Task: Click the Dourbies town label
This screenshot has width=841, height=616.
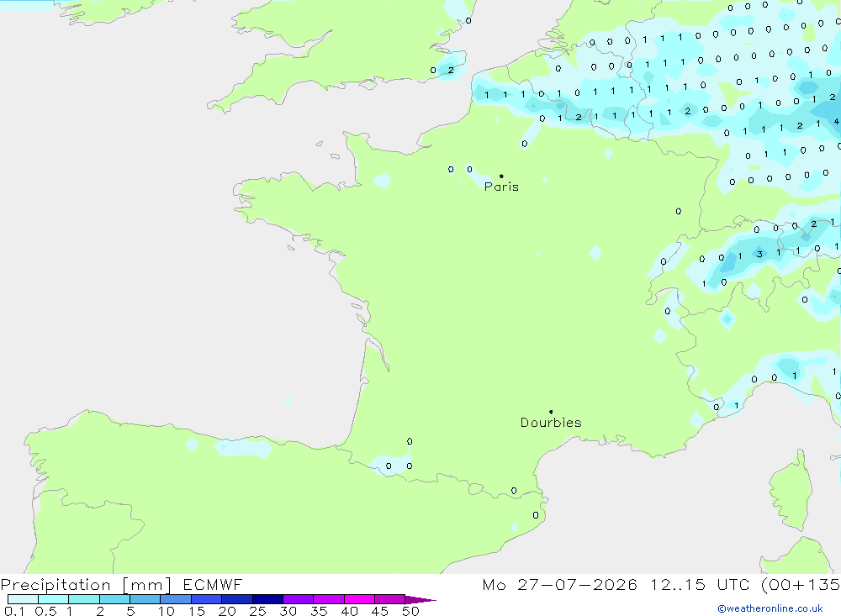Action: tap(551, 423)
